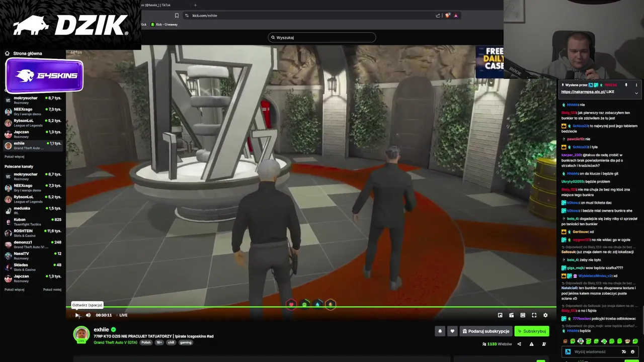The image size is (644, 362).
Task: Open picture-in-picture mode icon
Action: (500, 315)
